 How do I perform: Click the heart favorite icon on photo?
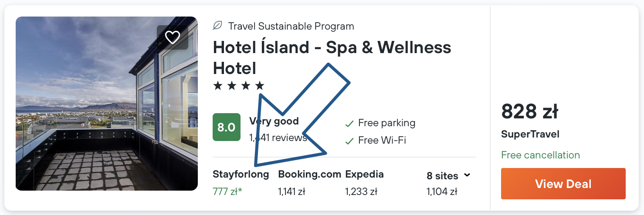pos(173,37)
